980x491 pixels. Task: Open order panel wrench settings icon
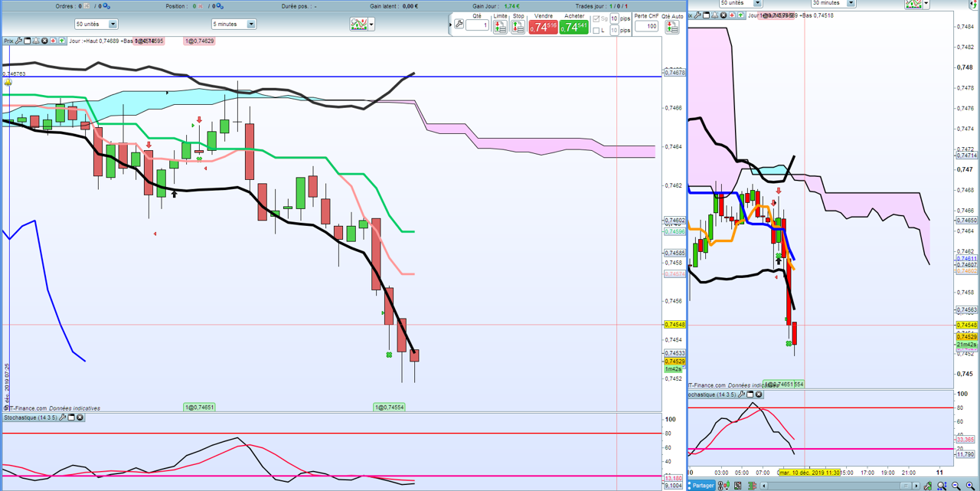tap(459, 24)
